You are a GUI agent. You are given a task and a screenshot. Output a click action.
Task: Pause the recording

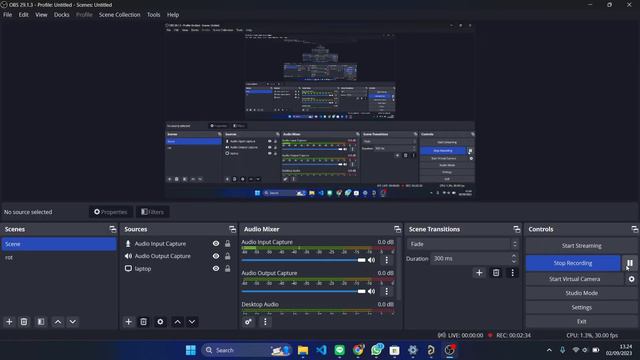[x=630, y=263]
